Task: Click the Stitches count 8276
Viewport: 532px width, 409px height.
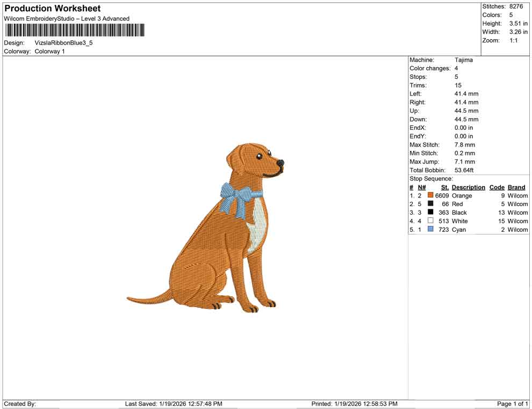Action: [x=517, y=6]
